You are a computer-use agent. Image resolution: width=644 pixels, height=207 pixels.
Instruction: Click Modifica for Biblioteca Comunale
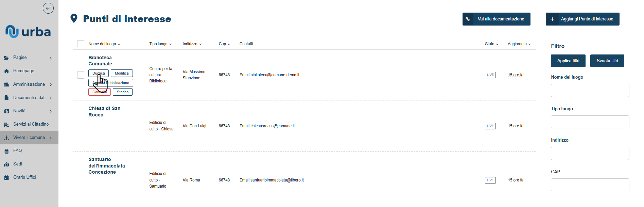pos(122,74)
